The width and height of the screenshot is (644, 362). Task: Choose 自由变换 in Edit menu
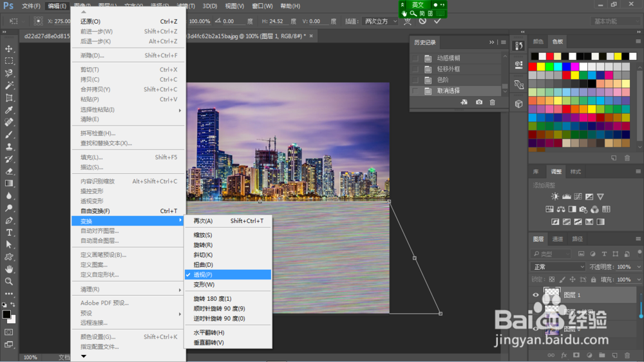point(128,211)
